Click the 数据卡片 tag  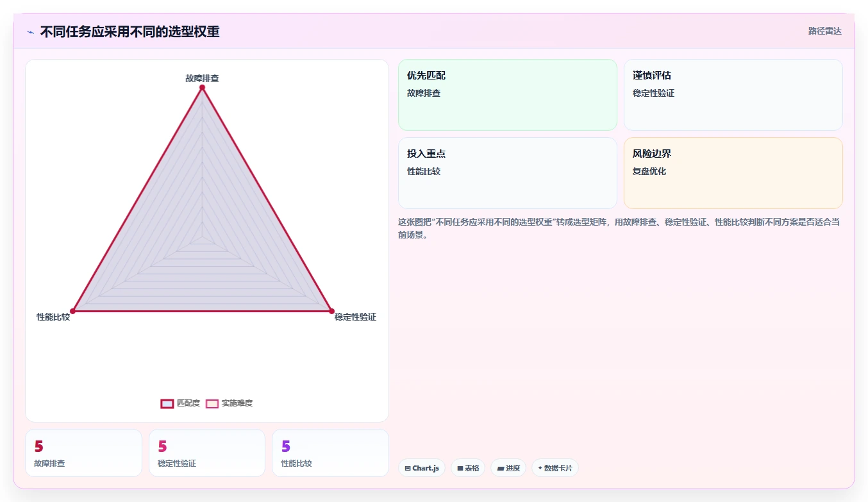555,468
